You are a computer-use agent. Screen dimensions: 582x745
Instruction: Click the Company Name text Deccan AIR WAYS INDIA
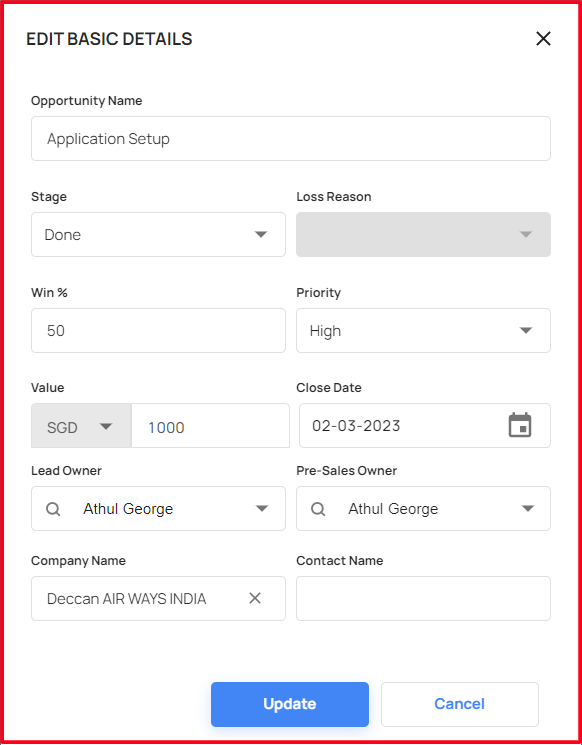126,599
